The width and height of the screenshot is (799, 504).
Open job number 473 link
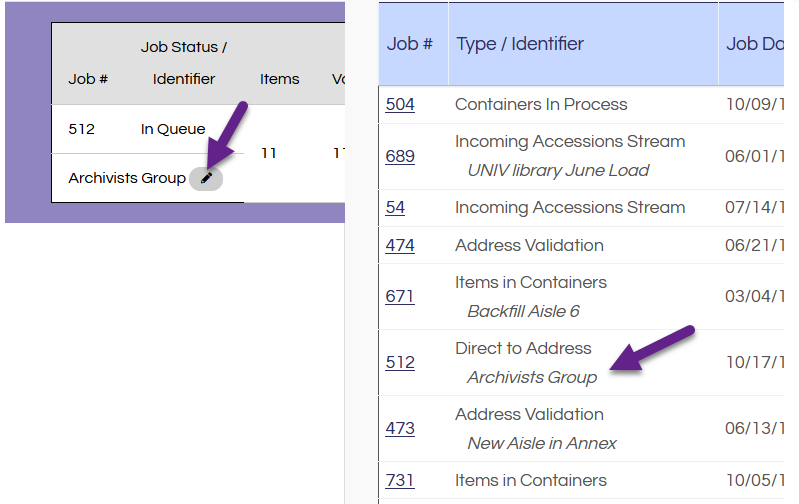400,428
